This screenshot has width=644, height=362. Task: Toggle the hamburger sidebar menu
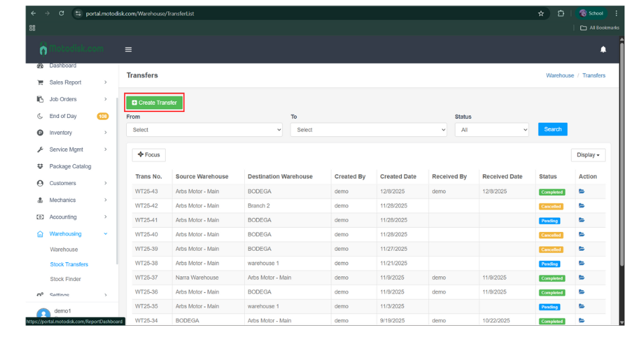pyautogui.click(x=129, y=49)
